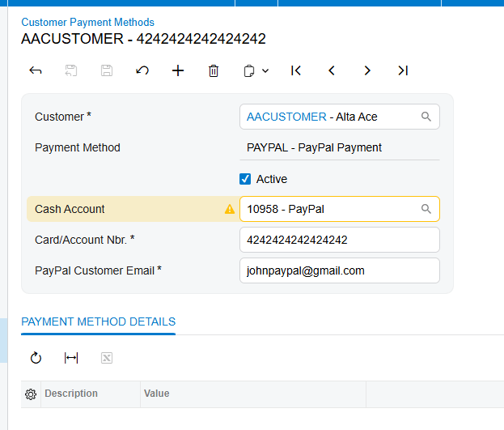Click the Cancel undo icon
Viewport: 504px width, 430px height.
pos(142,70)
